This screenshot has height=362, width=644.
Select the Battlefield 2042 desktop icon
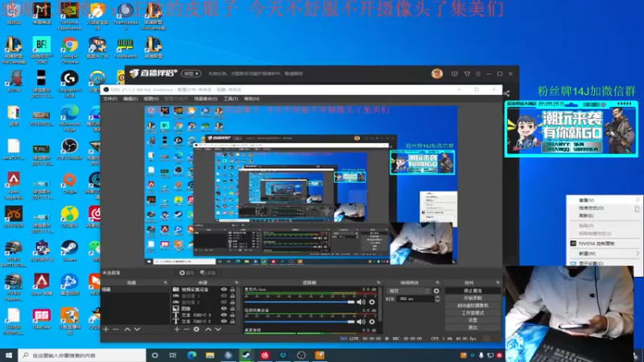coord(42,50)
